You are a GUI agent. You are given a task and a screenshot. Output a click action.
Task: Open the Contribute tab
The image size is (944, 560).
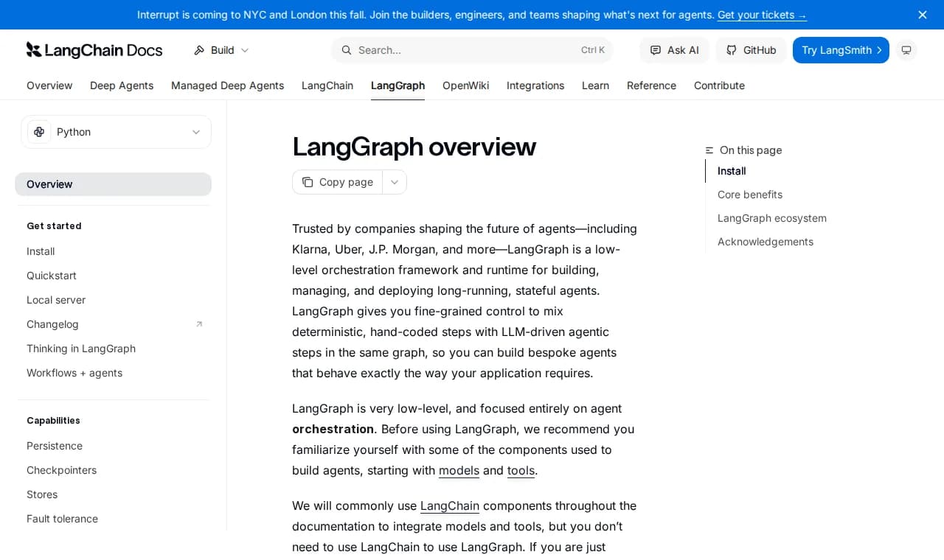719,85
